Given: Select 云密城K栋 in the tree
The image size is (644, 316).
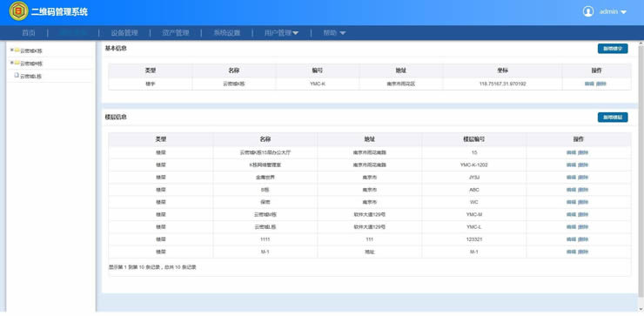Looking at the screenshot, I should click(x=31, y=51).
